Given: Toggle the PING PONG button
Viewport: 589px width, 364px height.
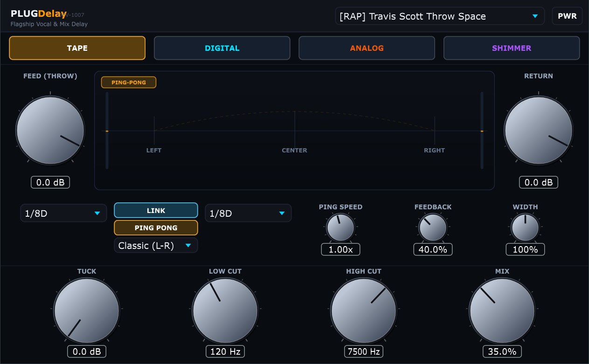Looking at the screenshot, I should pyautogui.click(x=156, y=228).
